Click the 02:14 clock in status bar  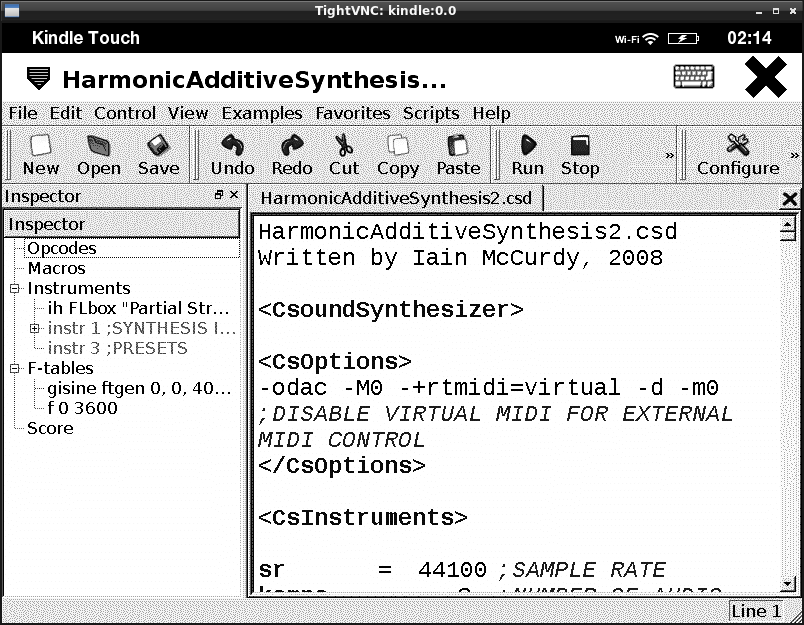749,38
